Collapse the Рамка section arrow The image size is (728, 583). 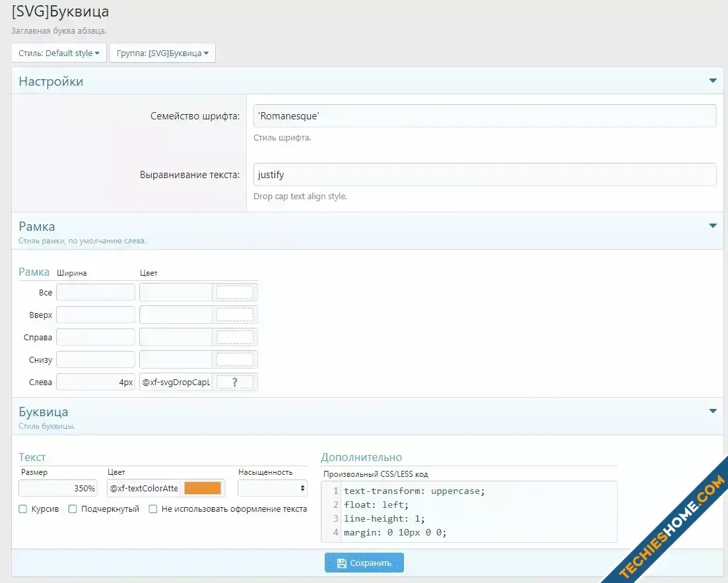[712, 226]
